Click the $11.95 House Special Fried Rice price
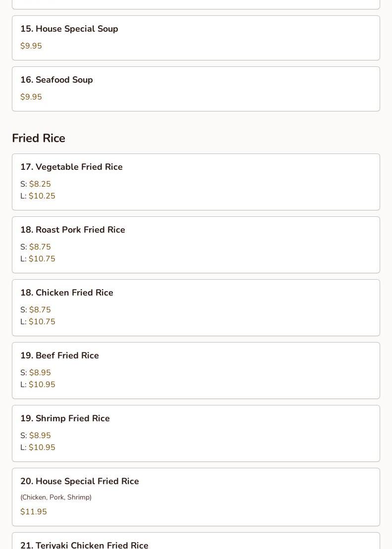This screenshot has width=392, height=549. coord(34,512)
